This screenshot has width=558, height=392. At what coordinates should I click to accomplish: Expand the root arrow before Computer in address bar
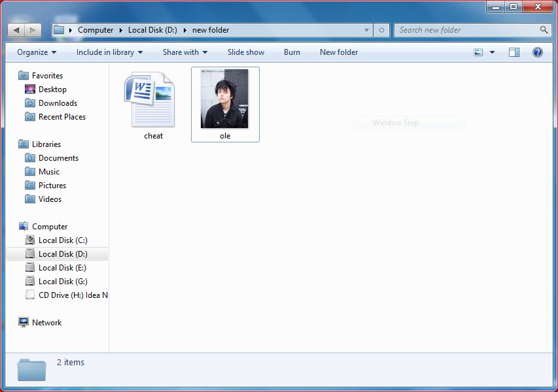pos(71,30)
